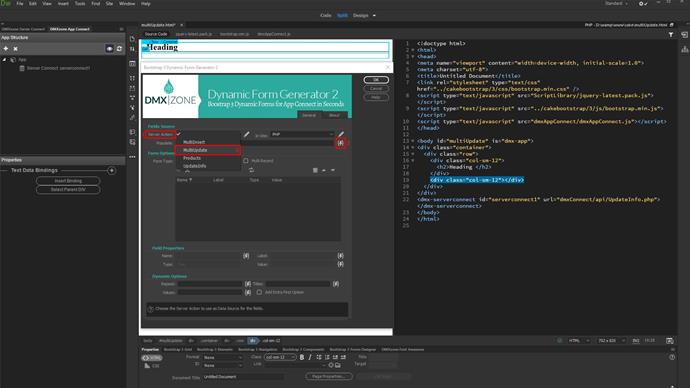
Task: Switch to Split view
Action: point(342,15)
